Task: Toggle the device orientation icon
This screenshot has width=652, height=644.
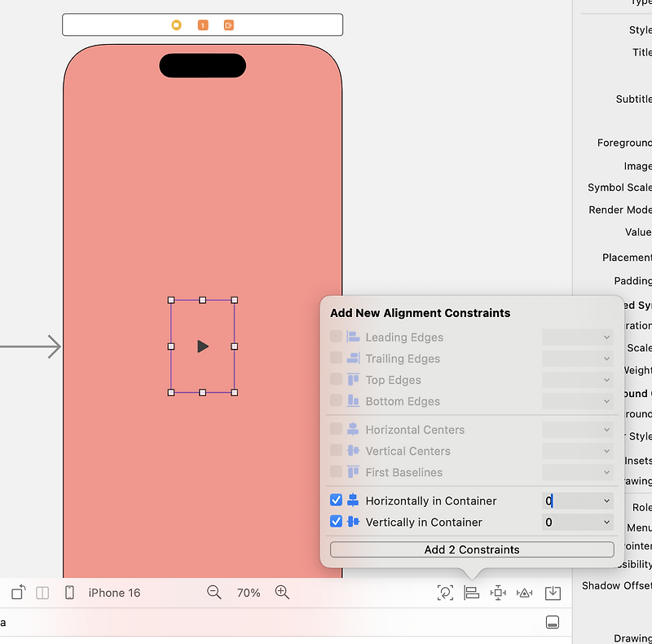Action: [17, 593]
